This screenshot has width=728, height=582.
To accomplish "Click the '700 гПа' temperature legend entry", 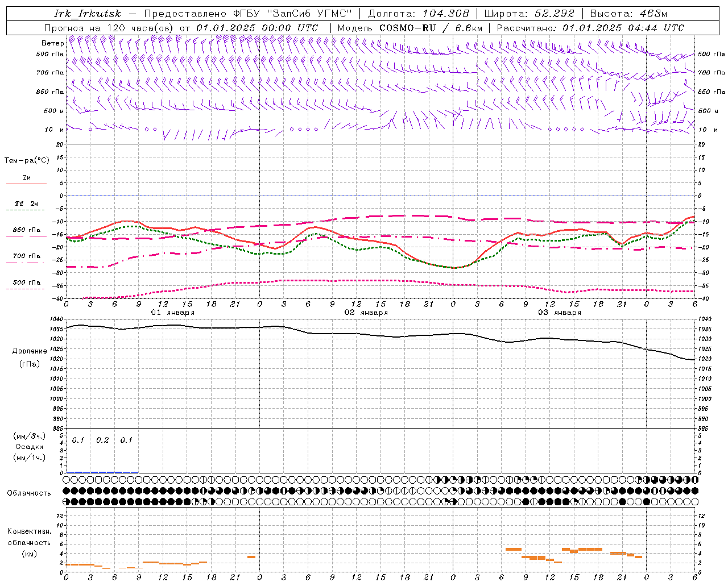I will 27,256.
